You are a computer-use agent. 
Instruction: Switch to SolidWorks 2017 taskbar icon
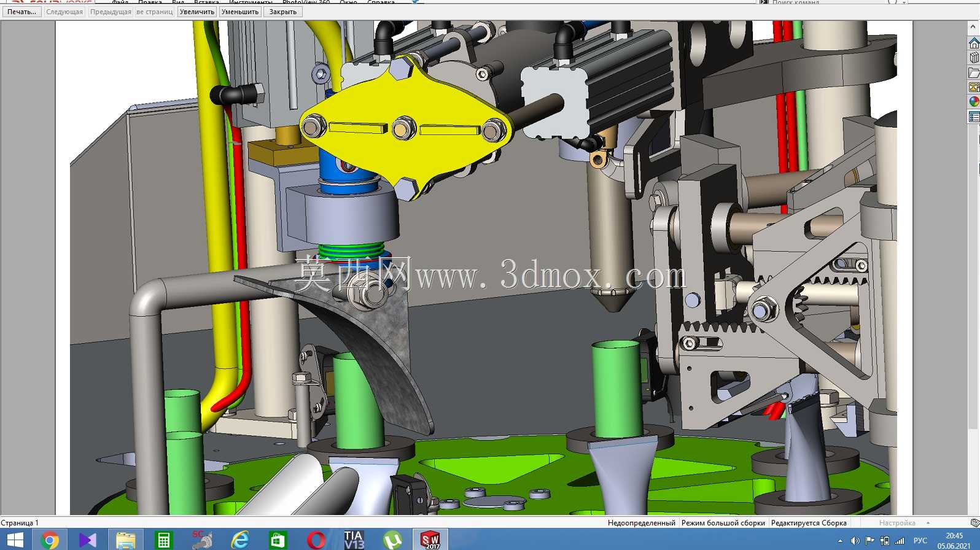430,540
